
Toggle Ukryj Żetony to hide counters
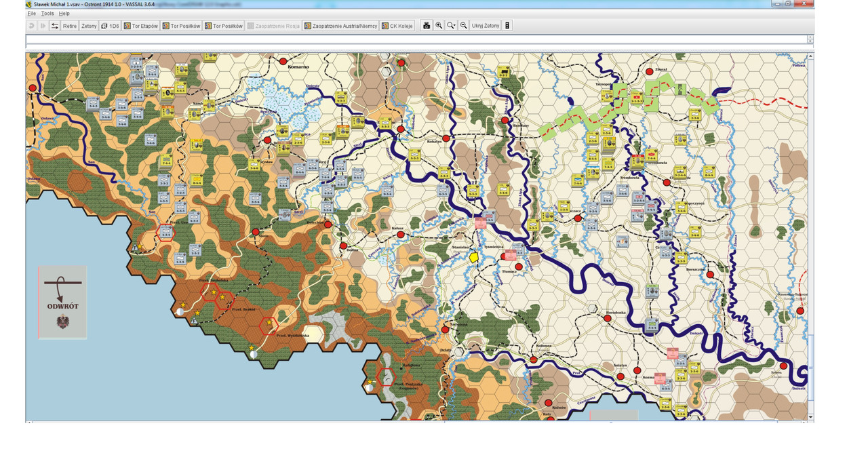[x=486, y=26]
